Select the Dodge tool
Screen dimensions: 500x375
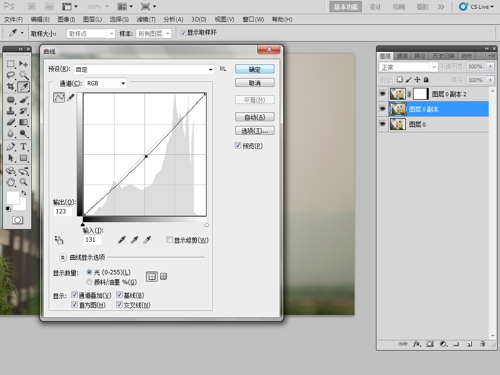pyautogui.click(x=23, y=133)
